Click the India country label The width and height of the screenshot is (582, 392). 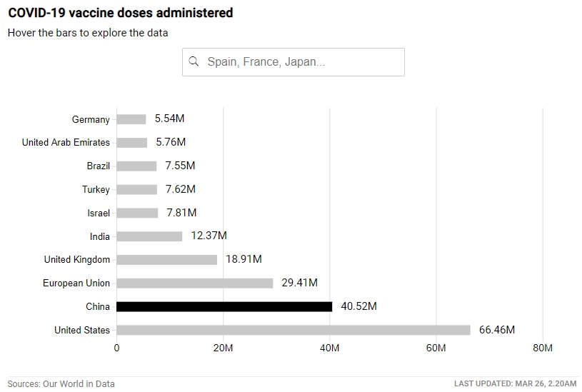pyautogui.click(x=100, y=236)
